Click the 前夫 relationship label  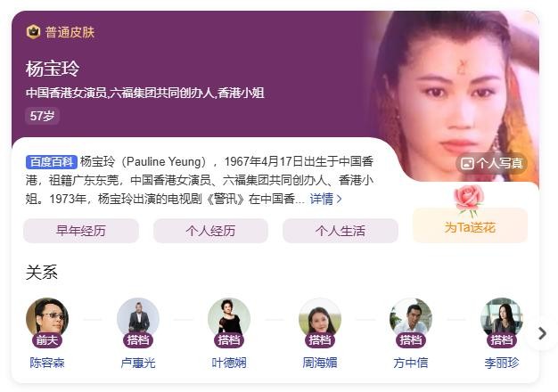[x=47, y=340]
